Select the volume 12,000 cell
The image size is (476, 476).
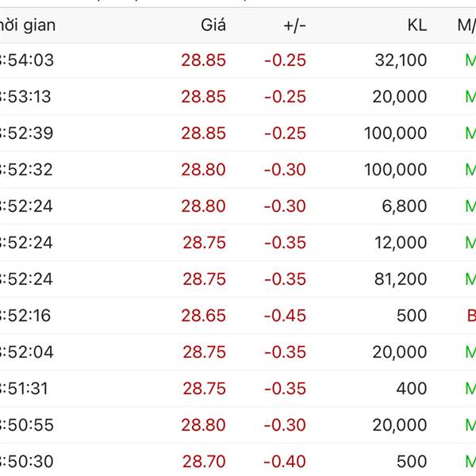pyautogui.click(x=401, y=242)
